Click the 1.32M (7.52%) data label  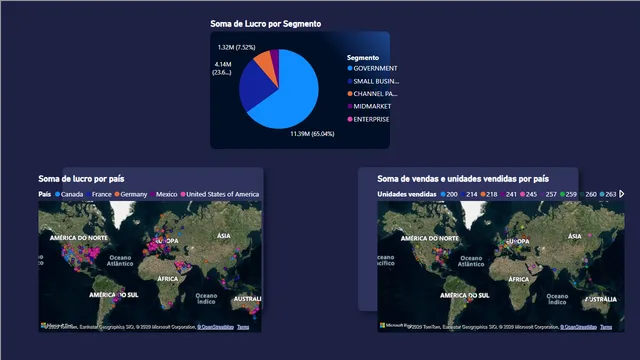(x=236, y=47)
